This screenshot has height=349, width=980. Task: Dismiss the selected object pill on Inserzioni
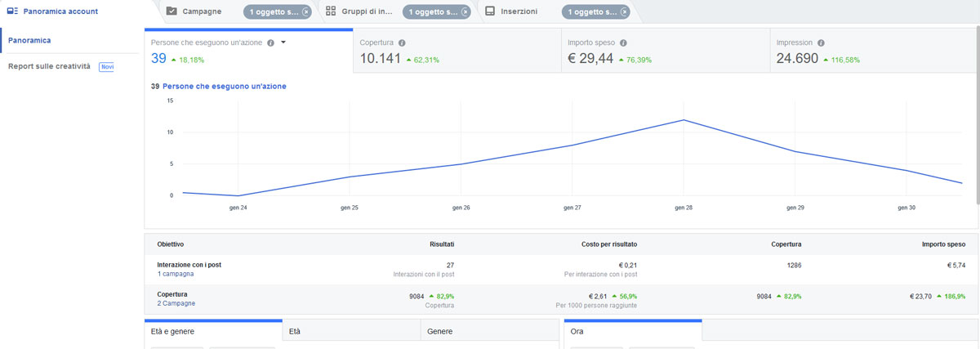624,12
